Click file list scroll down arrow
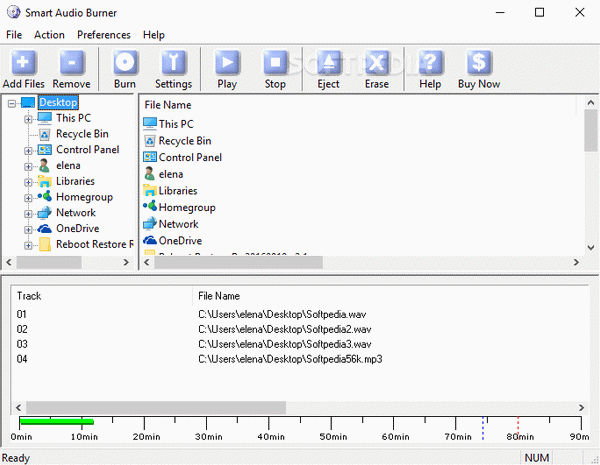 click(591, 248)
